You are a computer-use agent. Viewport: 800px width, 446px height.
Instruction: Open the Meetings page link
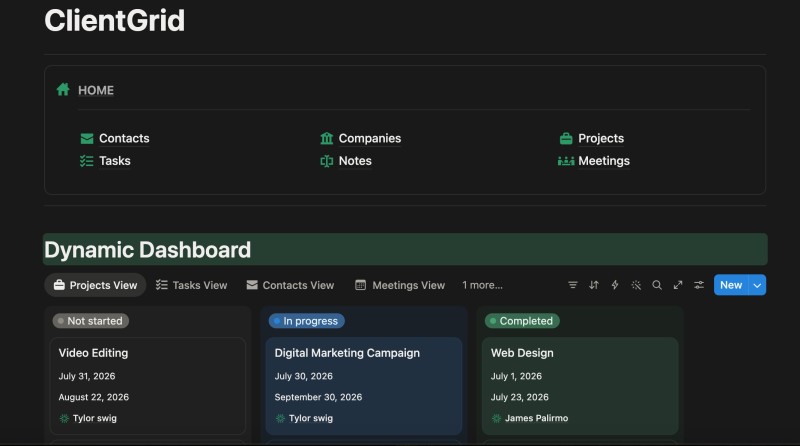click(604, 161)
